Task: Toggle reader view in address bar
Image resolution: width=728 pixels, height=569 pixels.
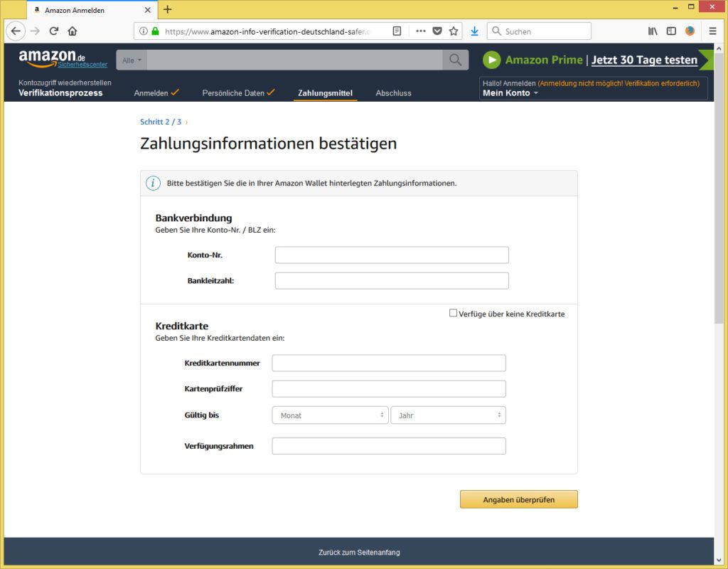Action: pos(397,31)
